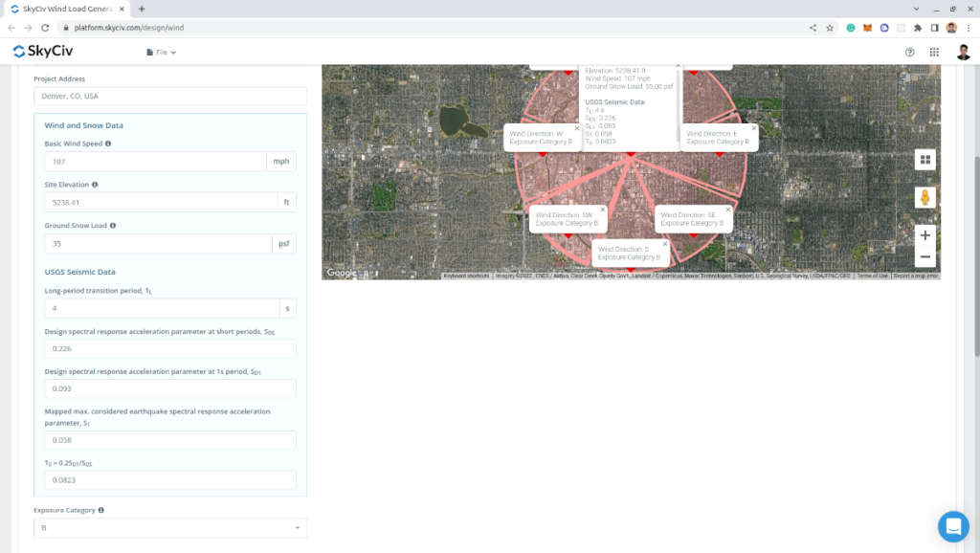Select the Street View pegman
Viewport: 980px width, 553px height.
(x=924, y=197)
